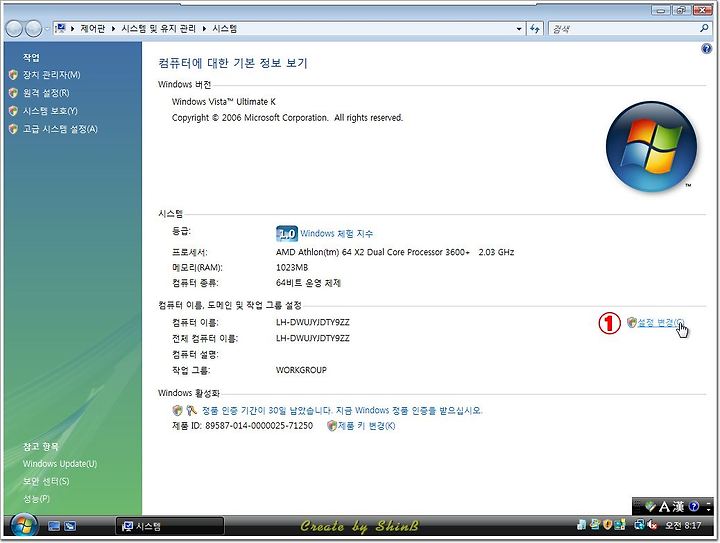Click 시스템 및 유지 관리 breadcrumb
This screenshot has height=543, width=720.
click(158, 28)
